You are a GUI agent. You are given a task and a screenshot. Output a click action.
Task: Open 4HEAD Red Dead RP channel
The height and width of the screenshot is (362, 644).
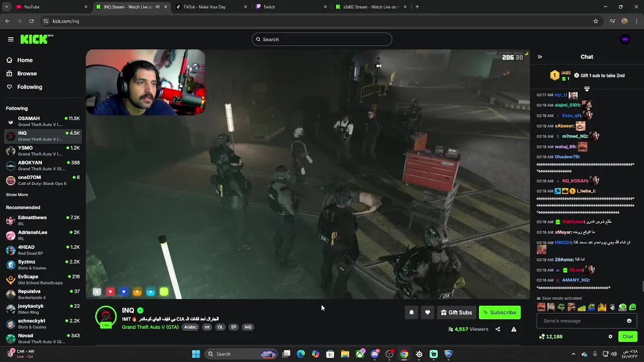point(43,250)
